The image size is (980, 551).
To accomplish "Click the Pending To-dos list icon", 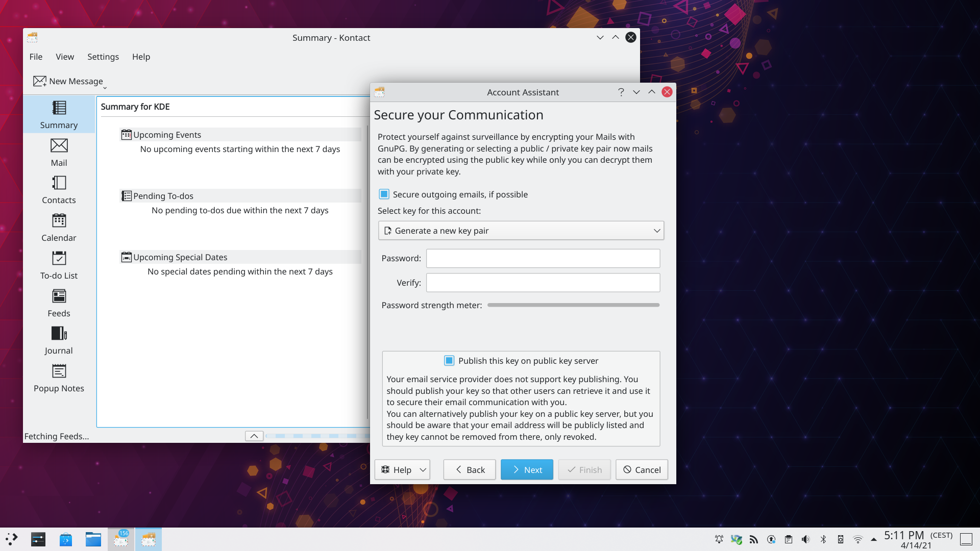I will [x=126, y=196].
